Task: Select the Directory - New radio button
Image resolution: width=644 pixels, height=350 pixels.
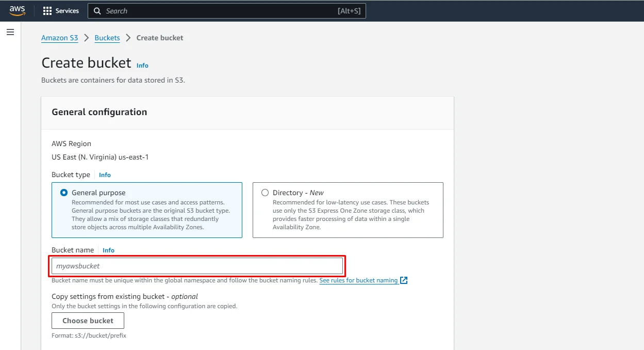Action: point(265,192)
